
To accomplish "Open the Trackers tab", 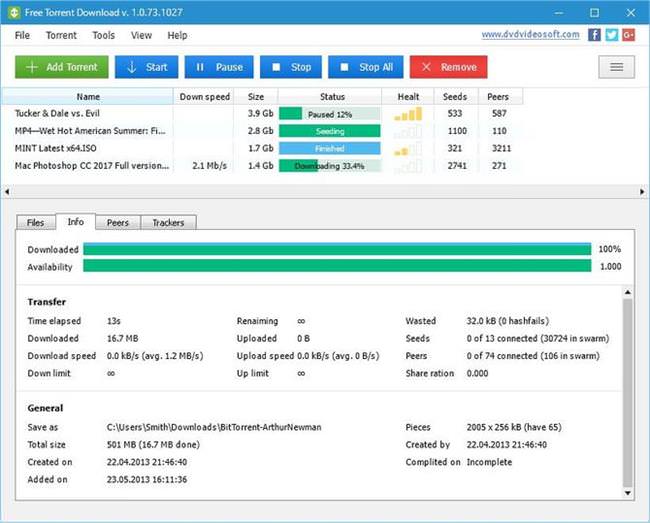I will point(168,223).
